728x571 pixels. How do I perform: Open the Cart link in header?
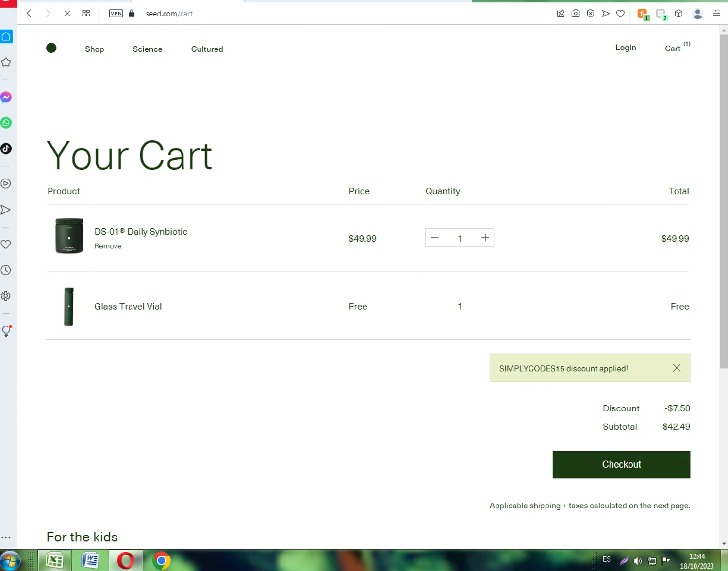[678, 47]
